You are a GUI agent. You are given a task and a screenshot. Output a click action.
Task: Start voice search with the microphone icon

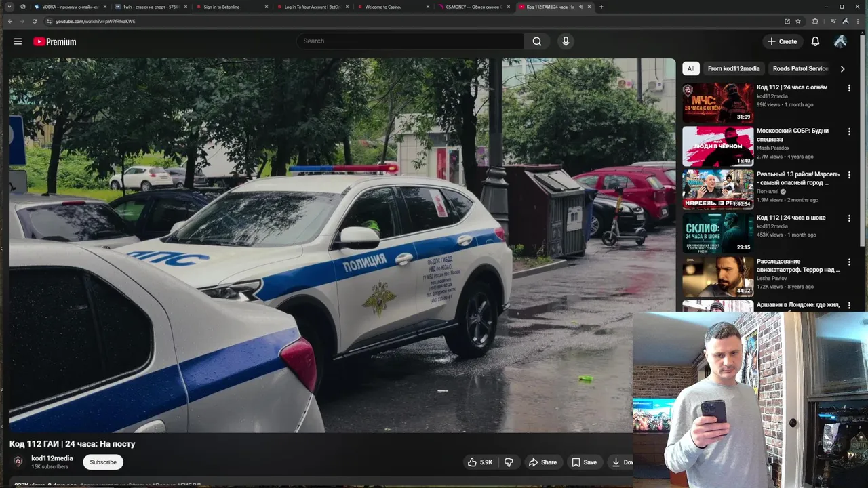(566, 41)
